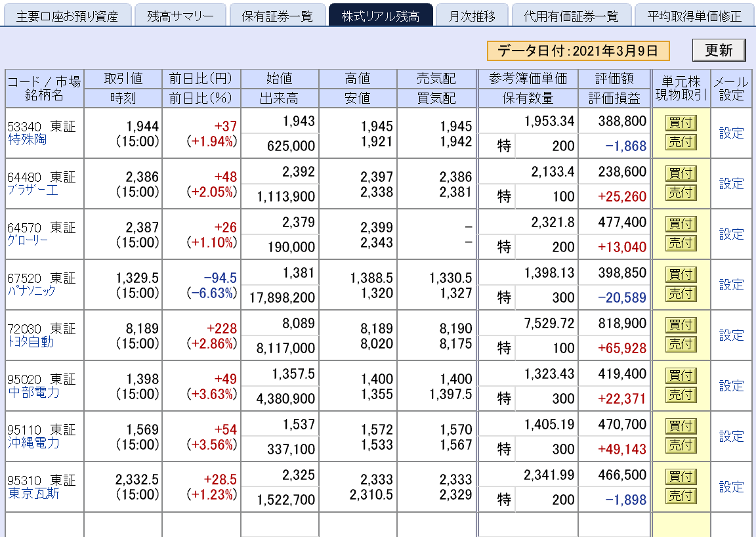
Task: Open the パナソニック stock link
Action: click(31, 290)
